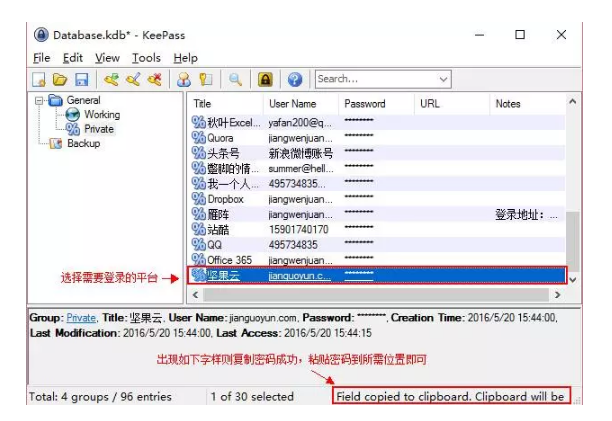Click the icon of the Dropbox entry
Screen dimensions: 612x421
tap(198, 199)
